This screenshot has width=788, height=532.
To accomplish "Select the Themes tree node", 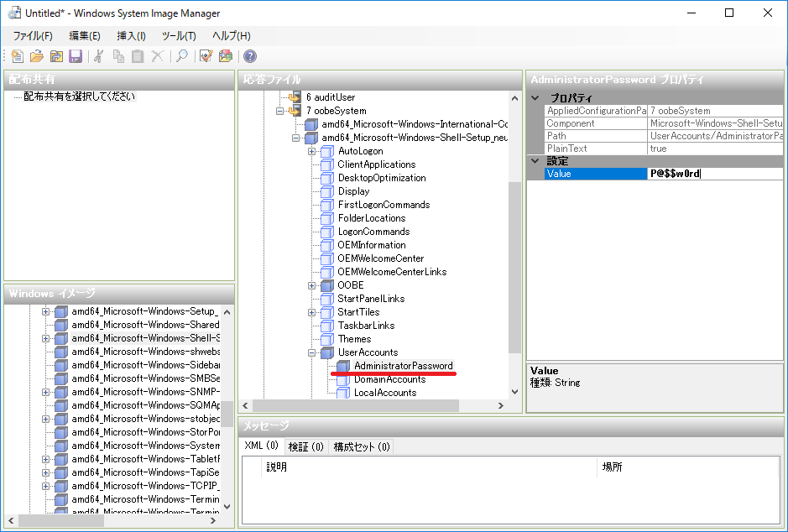I will [x=354, y=339].
